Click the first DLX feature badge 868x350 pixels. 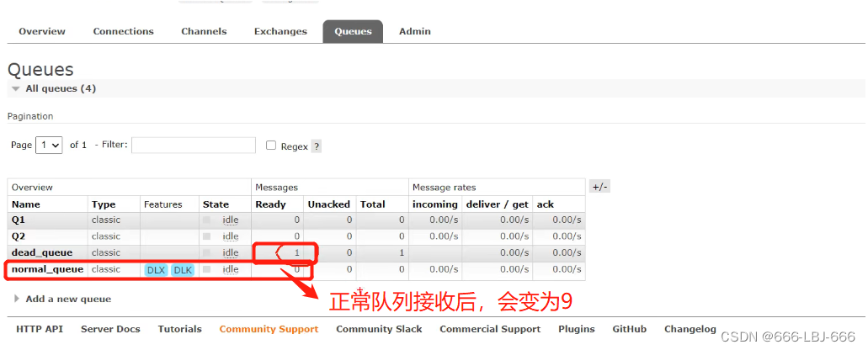point(156,270)
